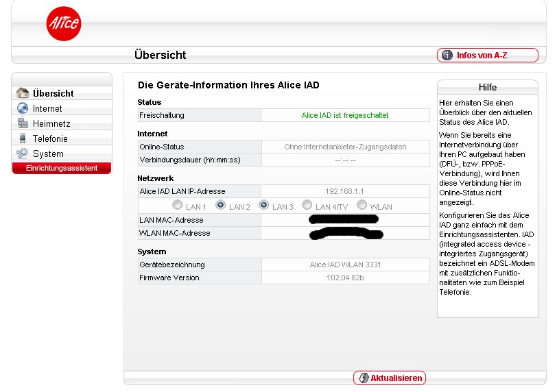Screen dimensions: 557x392
Task: Select the LAN 2 radio button
Action: click(221, 205)
